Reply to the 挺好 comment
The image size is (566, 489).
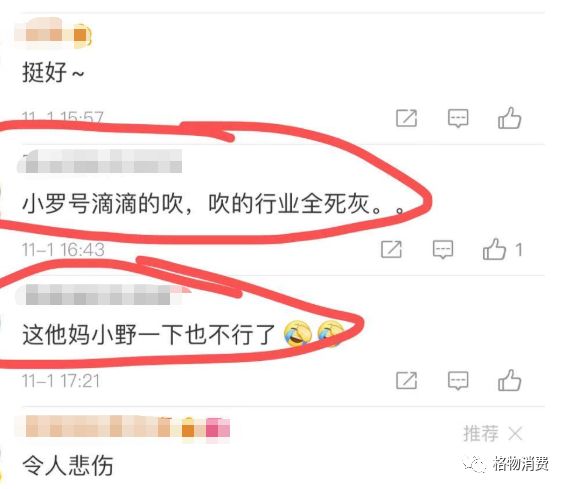458,118
